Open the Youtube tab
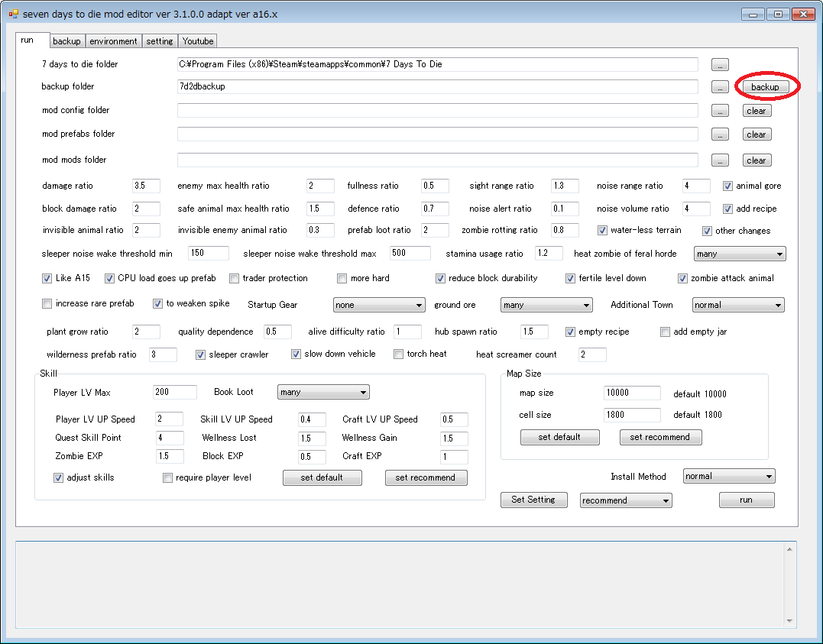Viewport: 823px width, 644px height. pyautogui.click(x=198, y=41)
